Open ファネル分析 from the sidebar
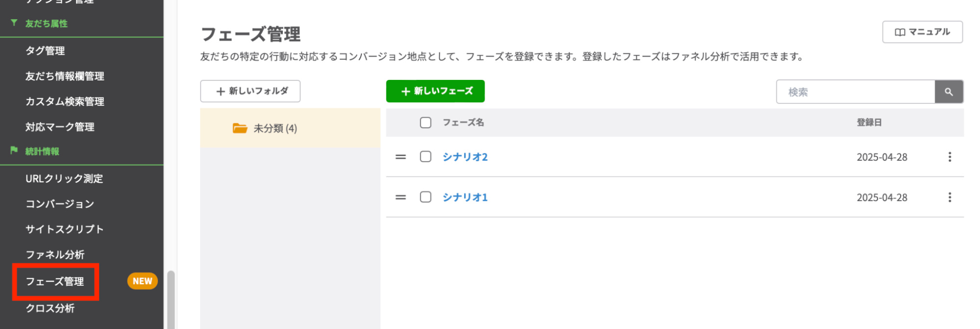980x329 pixels. tap(57, 254)
